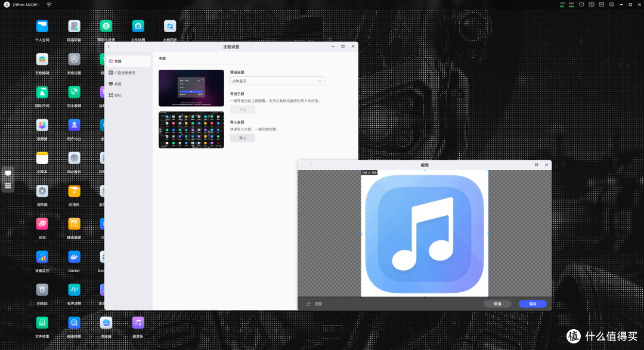Open the 用户中心 icon

click(74, 125)
